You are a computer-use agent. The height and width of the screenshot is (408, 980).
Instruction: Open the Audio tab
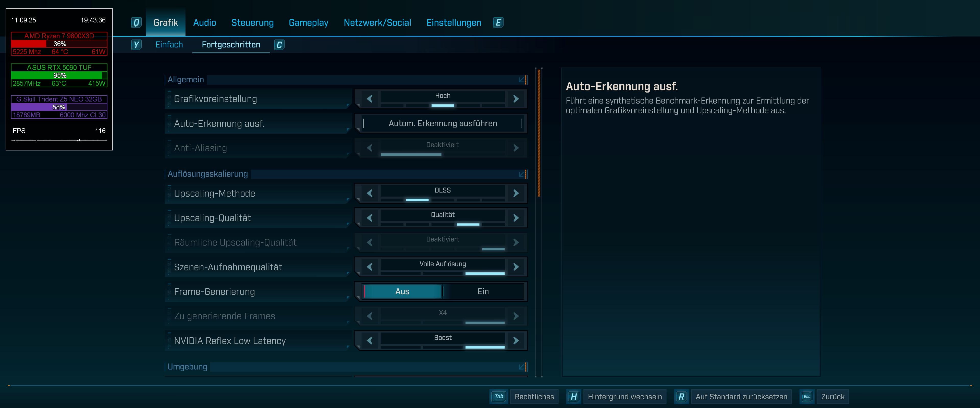click(x=204, y=23)
